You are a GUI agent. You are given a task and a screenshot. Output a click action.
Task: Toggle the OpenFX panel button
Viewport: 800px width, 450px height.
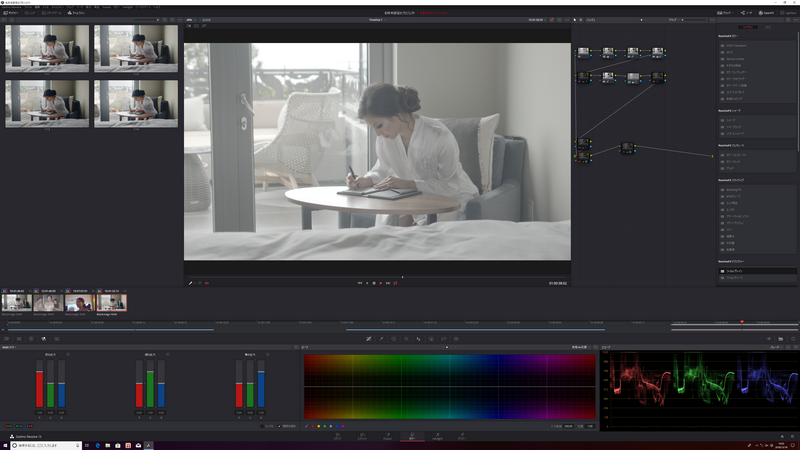pyautogui.click(x=766, y=13)
